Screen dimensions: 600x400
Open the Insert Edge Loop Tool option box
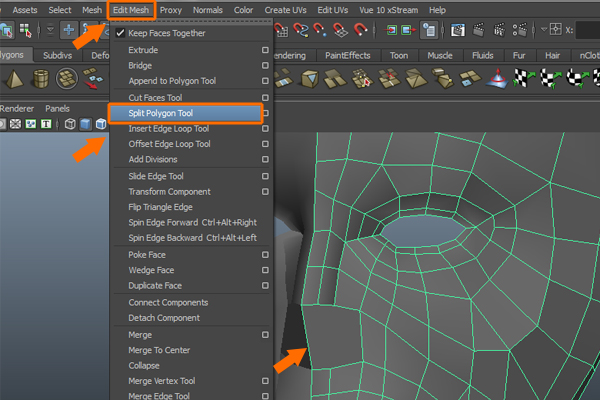[x=265, y=129]
